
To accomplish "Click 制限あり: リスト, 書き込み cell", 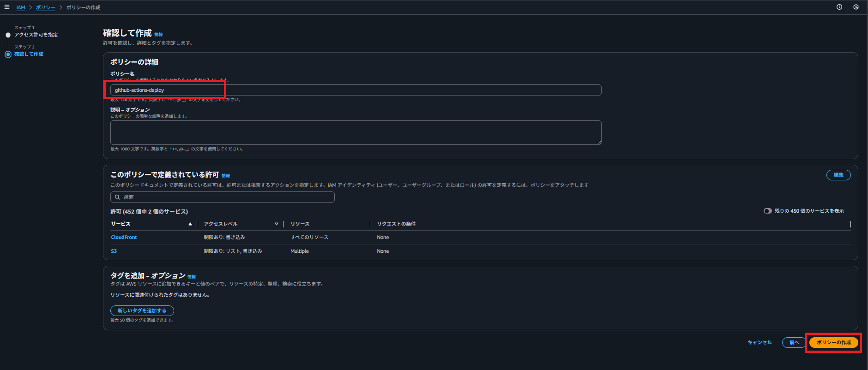I will coord(233,251).
